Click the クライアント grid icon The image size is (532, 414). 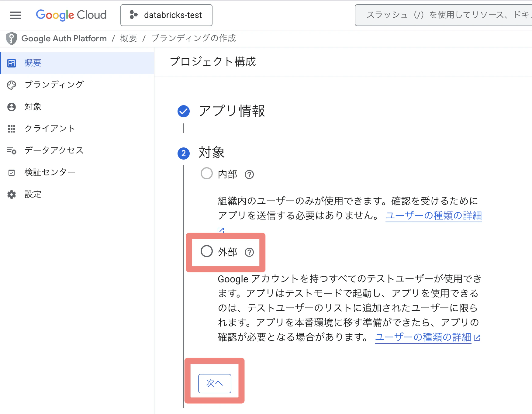click(x=12, y=129)
